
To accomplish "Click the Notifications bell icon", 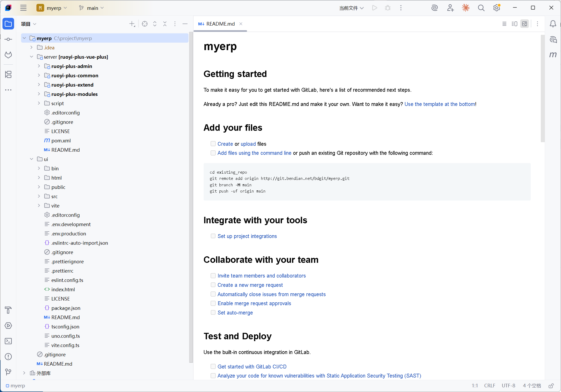I will pyautogui.click(x=553, y=24).
